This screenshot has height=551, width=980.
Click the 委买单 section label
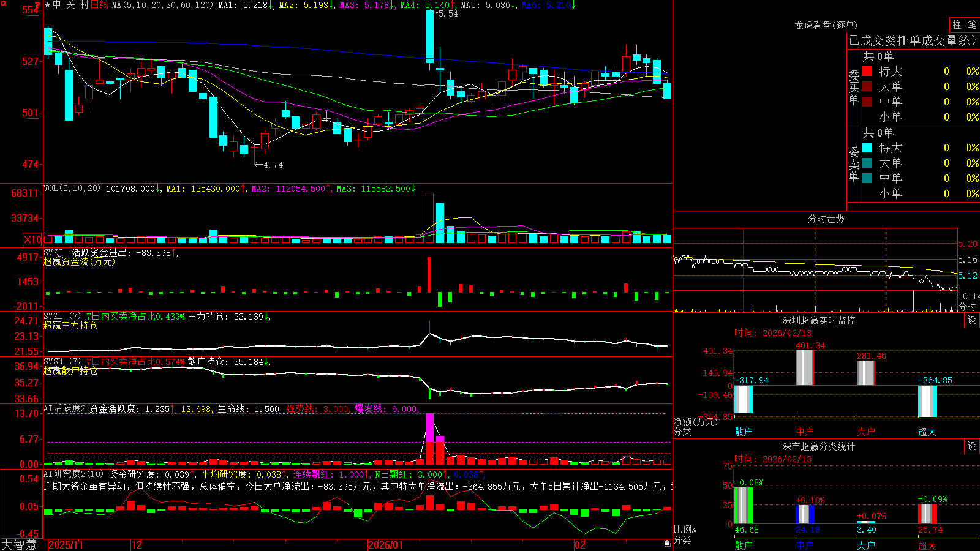(x=854, y=87)
